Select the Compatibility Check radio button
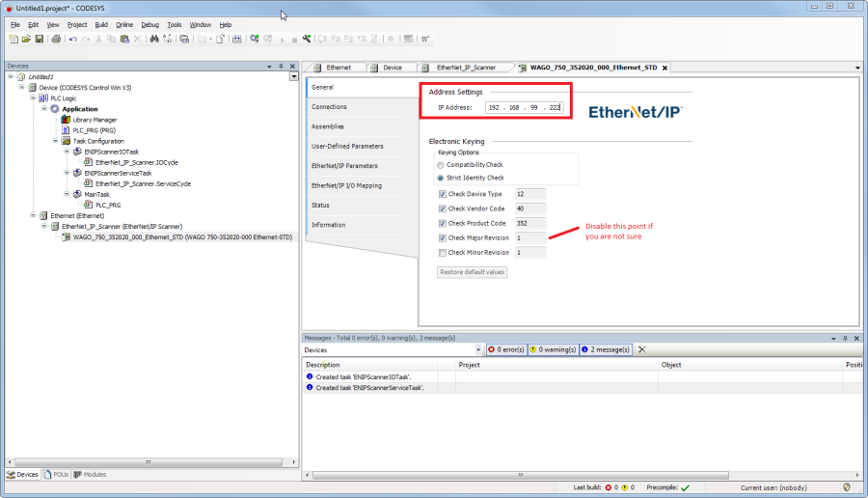 (441, 165)
